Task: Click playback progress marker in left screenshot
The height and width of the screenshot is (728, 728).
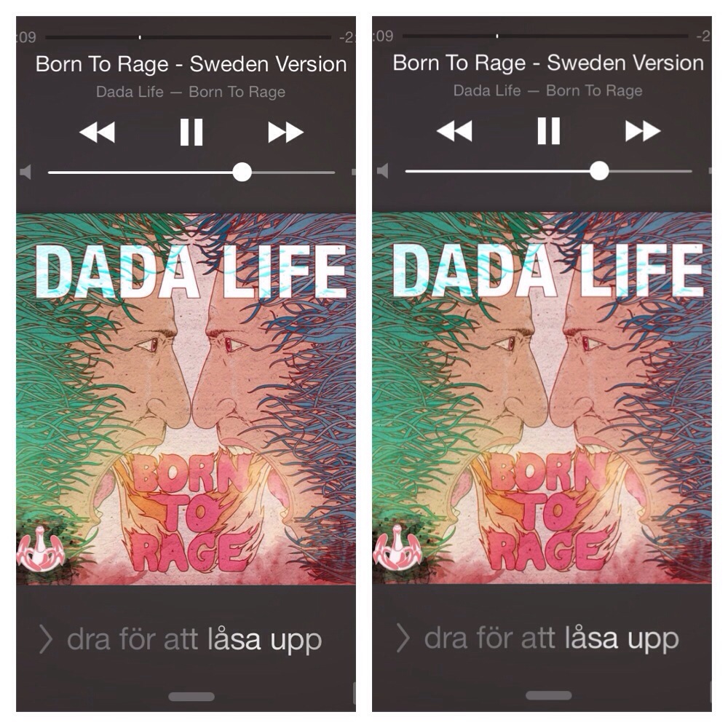Action: tap(140, 36)
